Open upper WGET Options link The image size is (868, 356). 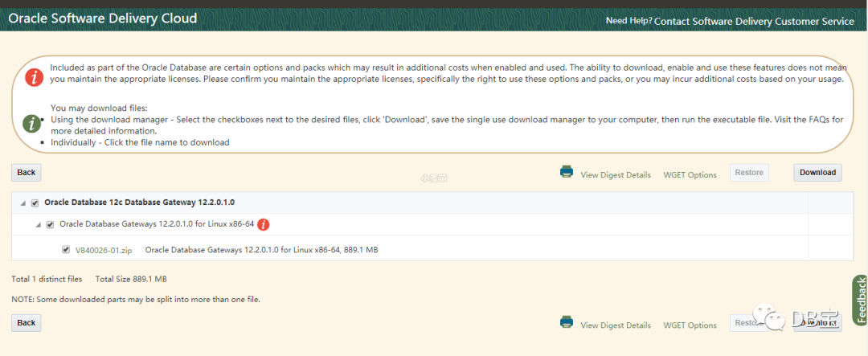tap(690, 175)
